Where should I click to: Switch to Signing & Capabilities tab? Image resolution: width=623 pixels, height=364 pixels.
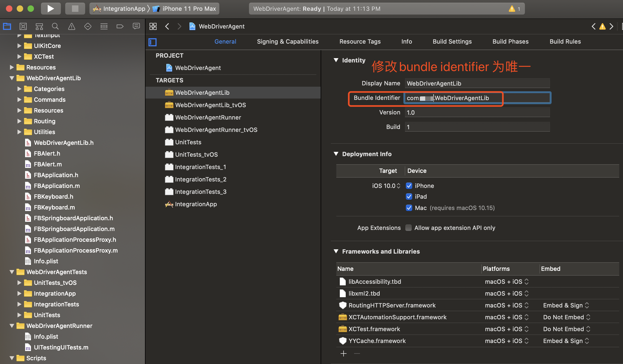288,41
